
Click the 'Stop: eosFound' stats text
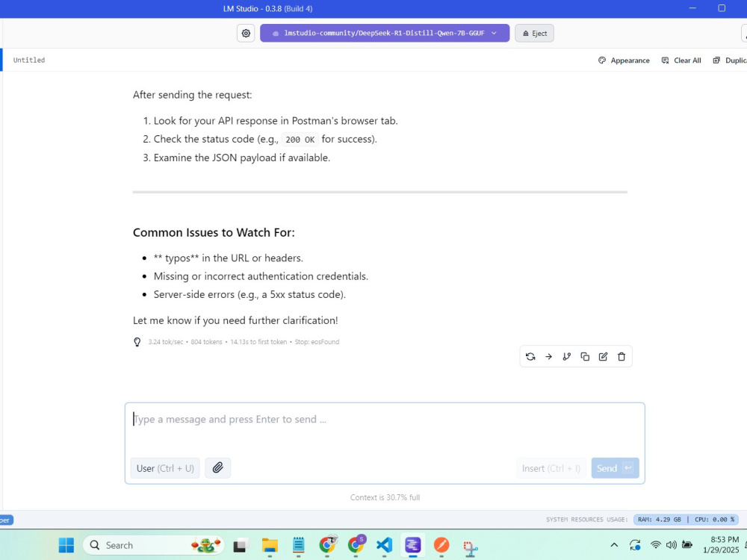coord(317,342)
